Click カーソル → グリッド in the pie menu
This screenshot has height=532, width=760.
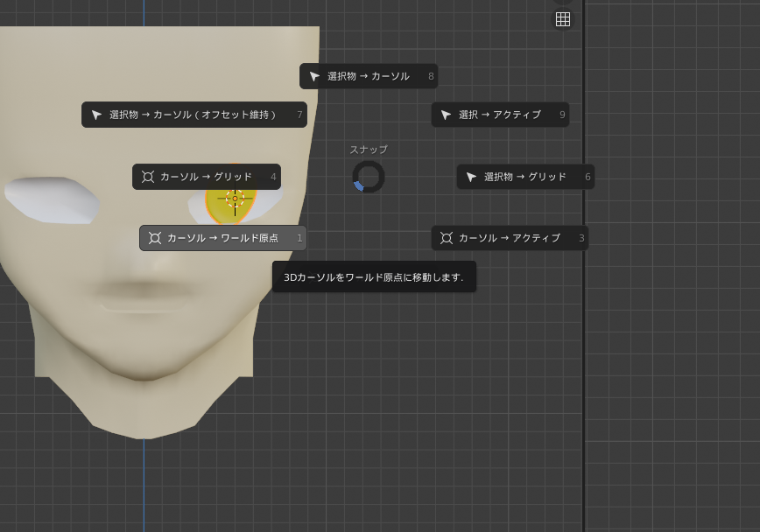tap(208, 177)
